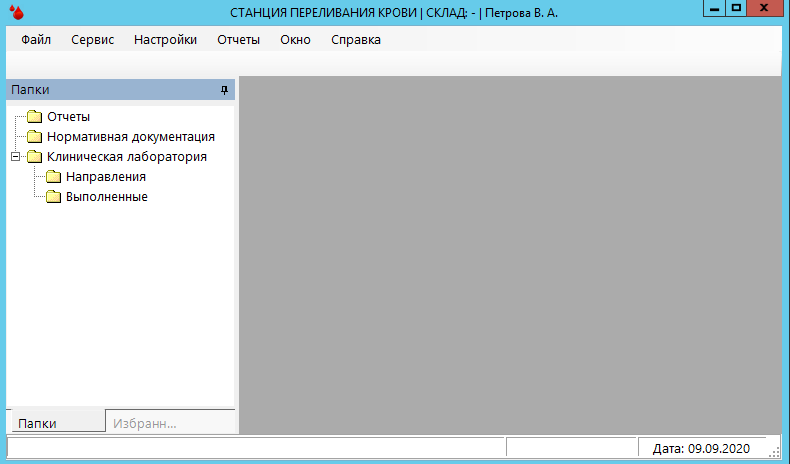Image resolution: width=790 pixels, height=464 pixels.
Task: Open the Окно menu
Action: pyautogui.click(x=295, y=40)
